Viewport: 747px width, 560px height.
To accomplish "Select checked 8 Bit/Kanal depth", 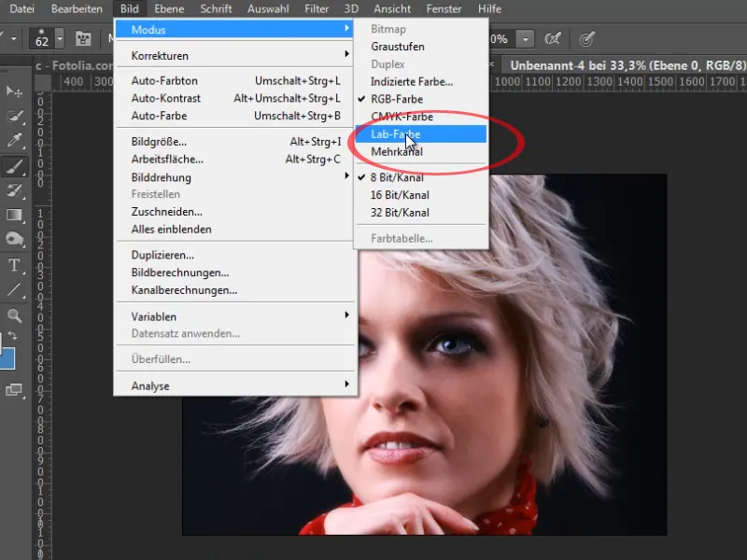I will [x=421, y=177].
